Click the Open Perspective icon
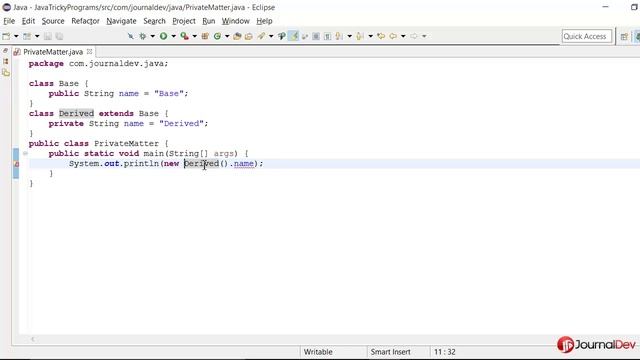 [x=624, y=37]
